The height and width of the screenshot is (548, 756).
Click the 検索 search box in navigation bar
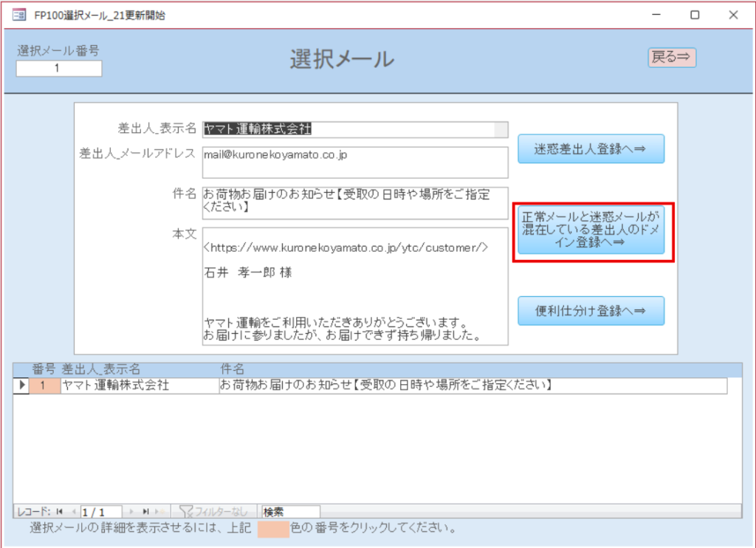pos(290,511)
